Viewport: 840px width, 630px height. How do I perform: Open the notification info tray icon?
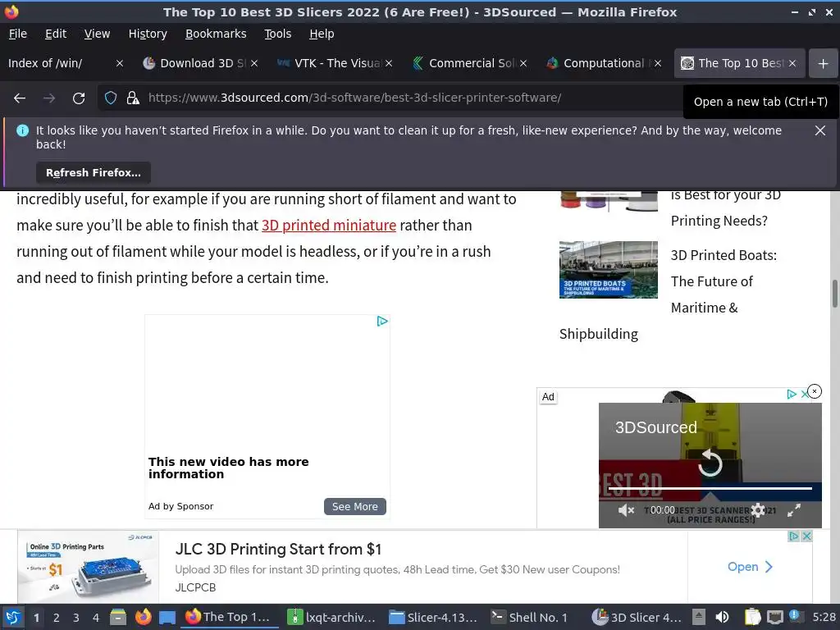point(794,616)
